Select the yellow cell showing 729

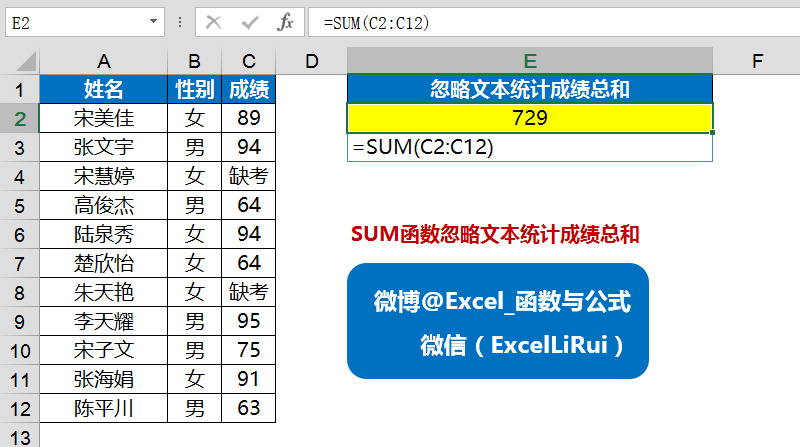530,118
